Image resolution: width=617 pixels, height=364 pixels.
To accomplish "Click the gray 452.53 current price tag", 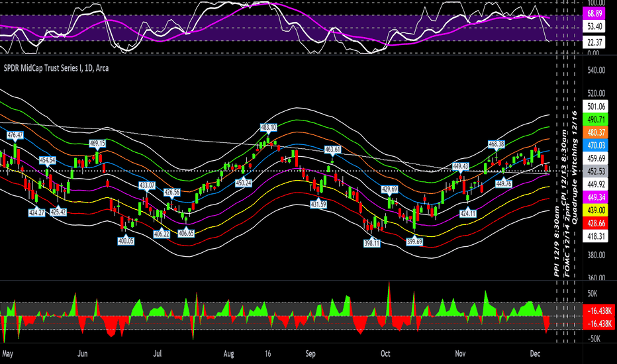I will pos(596,171).
